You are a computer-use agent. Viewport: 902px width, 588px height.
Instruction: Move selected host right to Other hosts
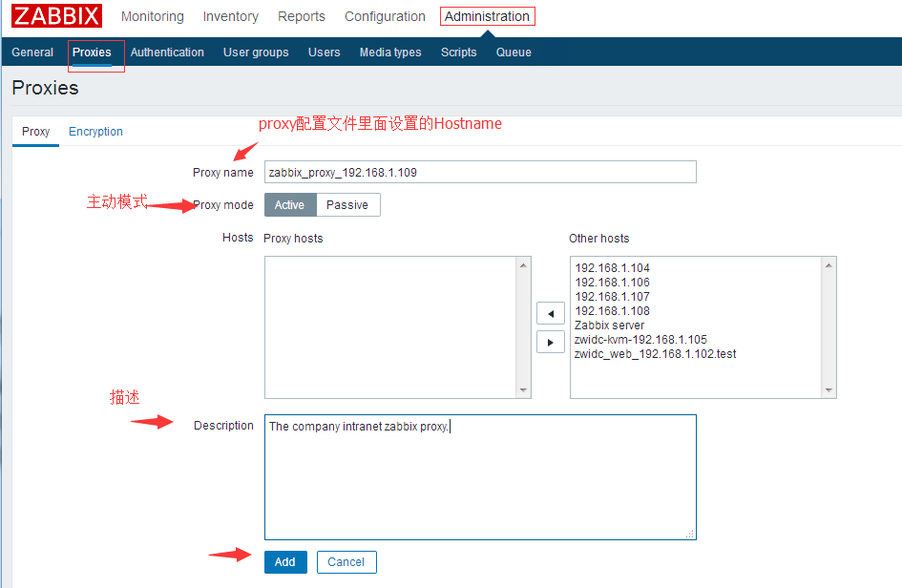(x=550, y=342)
